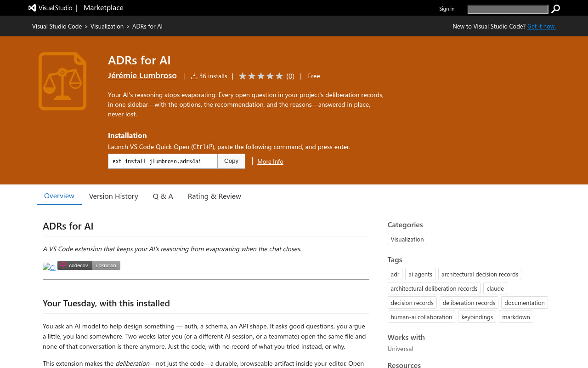Choose the architectural decision records tag
Image resolution: width=588 pixels, height=368 pixels.
tap(480, 274)
